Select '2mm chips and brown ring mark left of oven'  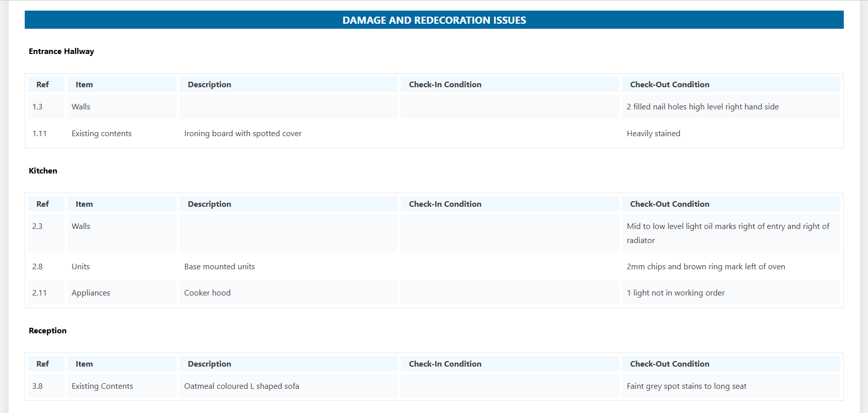point(706,267)
